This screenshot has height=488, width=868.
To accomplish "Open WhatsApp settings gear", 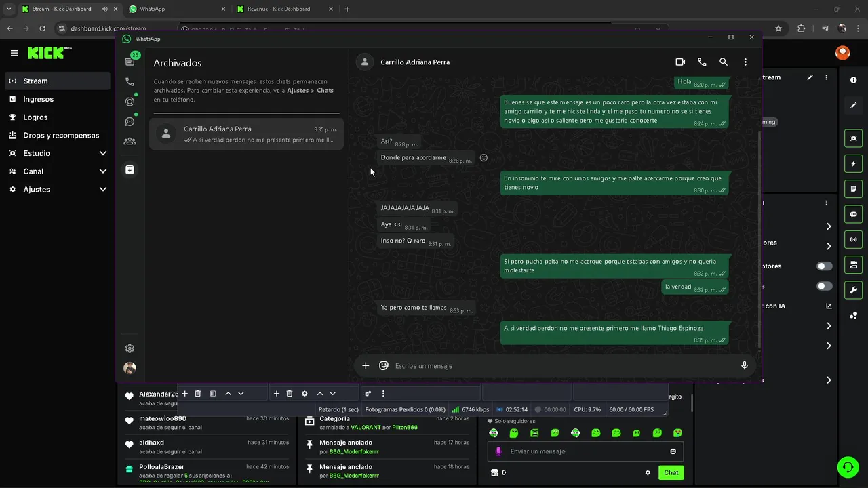I will [130, 348].
